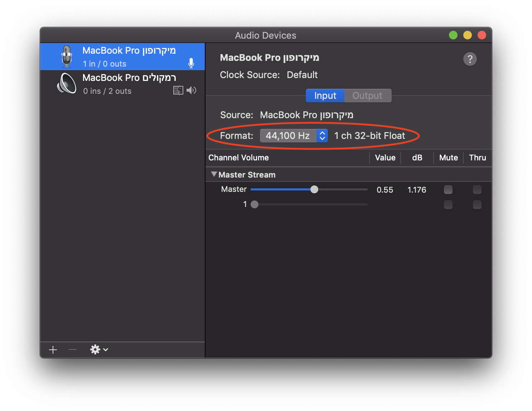Click the yellow minimize window button
Screen dimensions: 532x411
click(468, 35)
